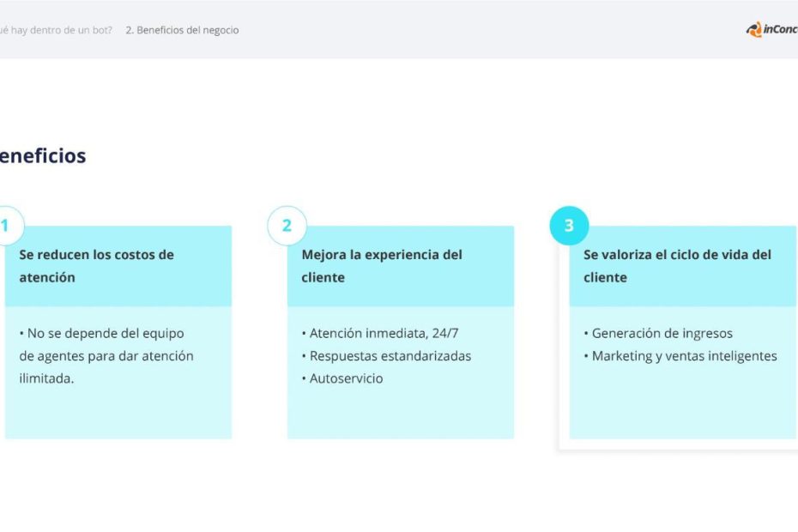Select the 'Se reducen los costos de atención' header
Viewport: 798px width, 532px height.
(96, 265)
